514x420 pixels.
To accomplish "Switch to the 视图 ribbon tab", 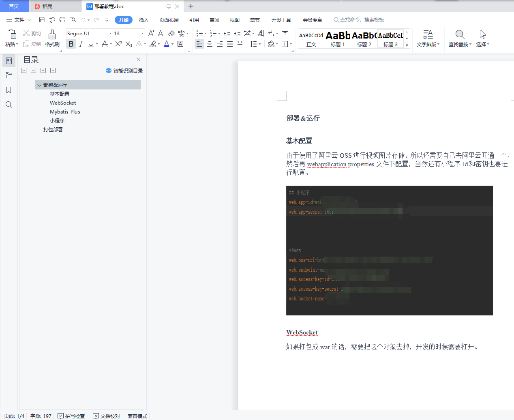I will coord(235,20).
